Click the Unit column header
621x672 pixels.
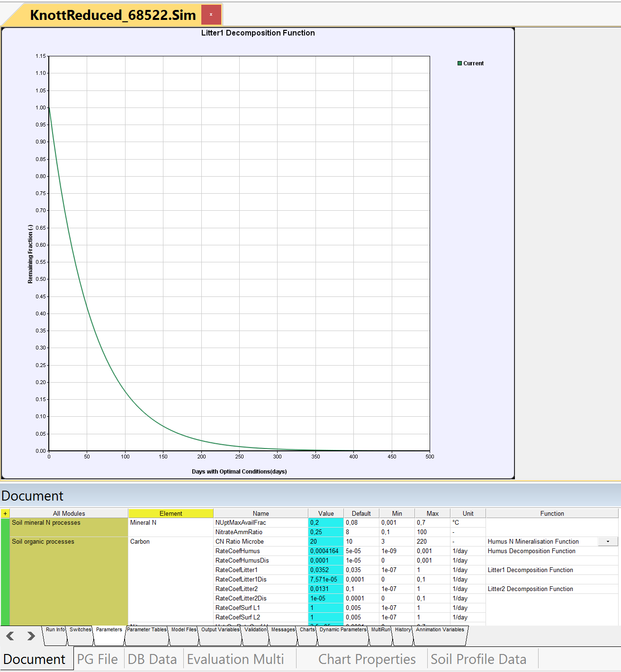(x=468, y=513)
